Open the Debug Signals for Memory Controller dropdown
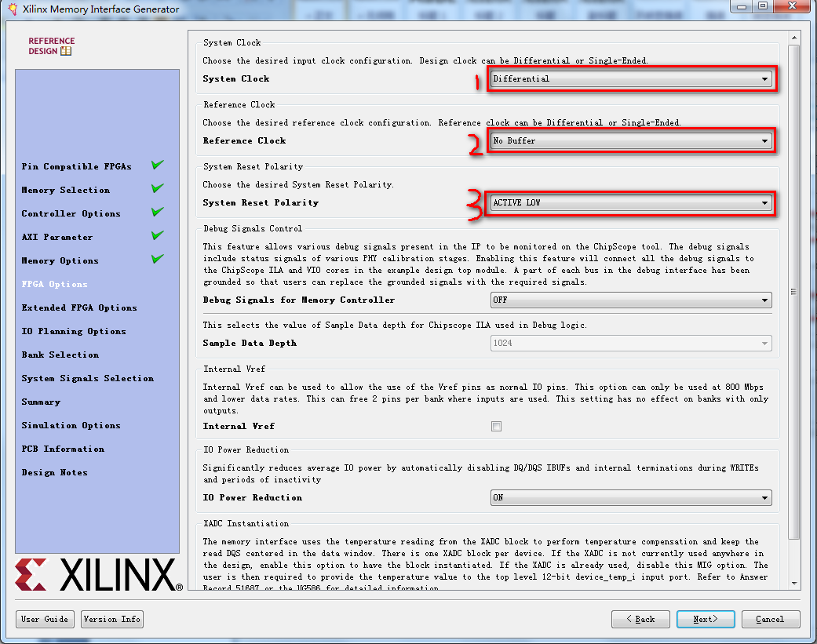Screen dimensions: 817x644 click(x=764, y=300)
